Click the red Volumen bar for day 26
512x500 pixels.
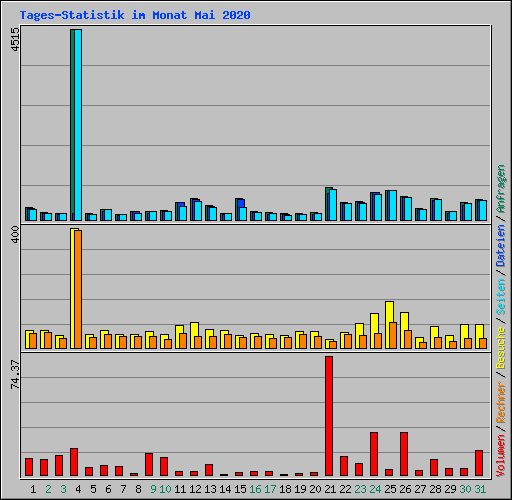(404, 454)
